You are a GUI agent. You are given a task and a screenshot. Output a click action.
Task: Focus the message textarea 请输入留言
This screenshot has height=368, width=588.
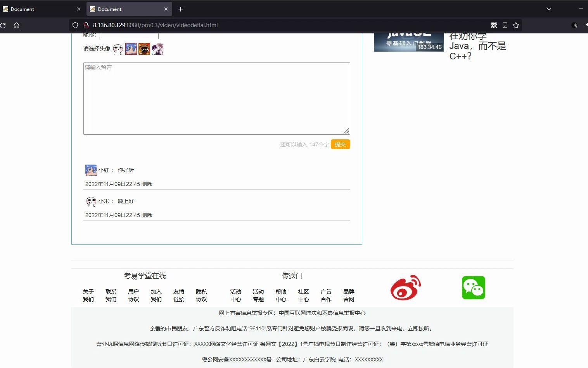[217, 99]
